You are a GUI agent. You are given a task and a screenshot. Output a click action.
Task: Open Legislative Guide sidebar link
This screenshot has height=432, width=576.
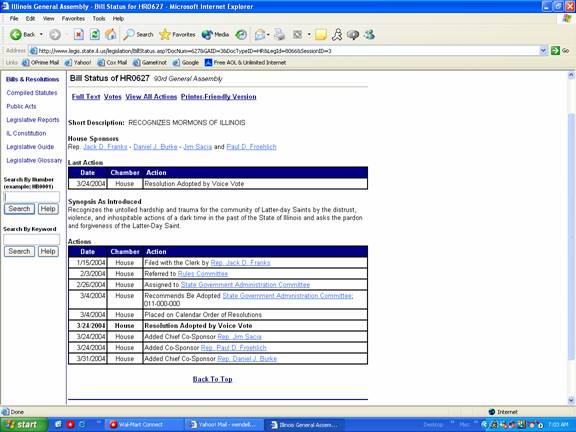30,147
